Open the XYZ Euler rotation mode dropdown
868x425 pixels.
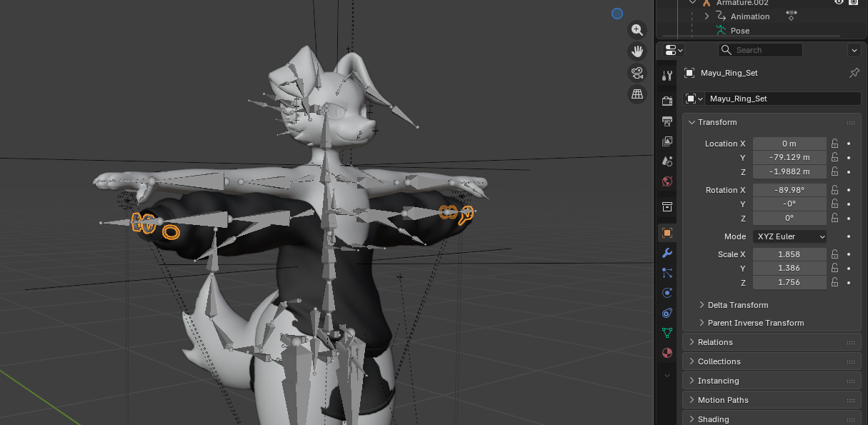[x=789, y=236]
